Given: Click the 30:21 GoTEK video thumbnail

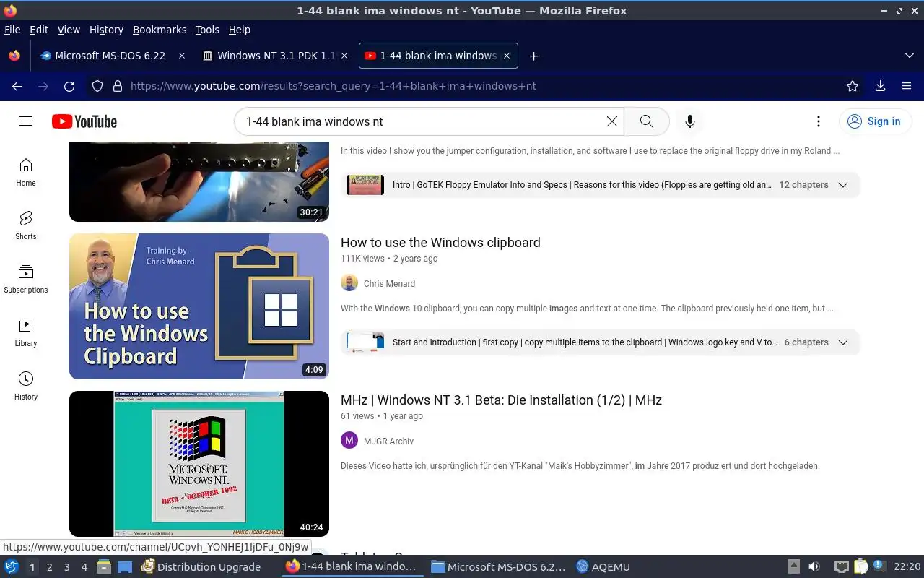Looking at the screenshot, I should point(199,181).
